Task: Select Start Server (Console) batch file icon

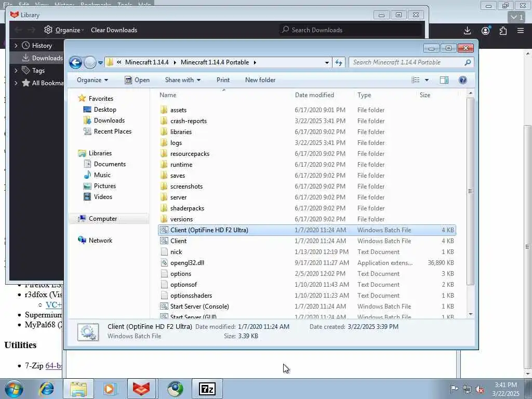Action: pos(164,307)
